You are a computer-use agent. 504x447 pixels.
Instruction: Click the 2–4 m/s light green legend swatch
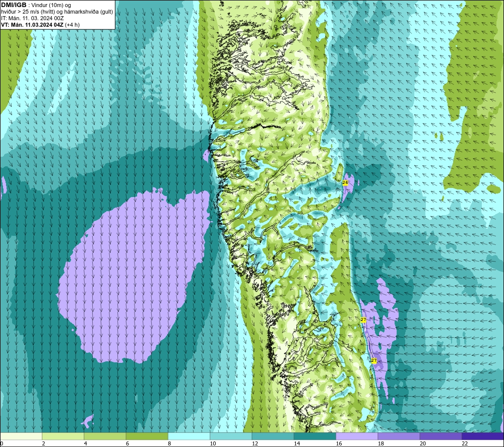coord(63,436)
